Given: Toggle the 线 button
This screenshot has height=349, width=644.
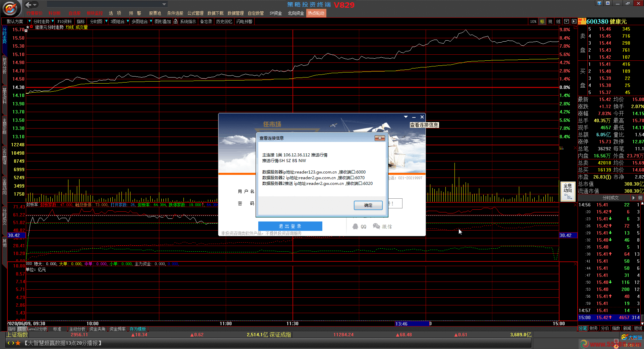Looking at the screenshot, I should point(558,21).
